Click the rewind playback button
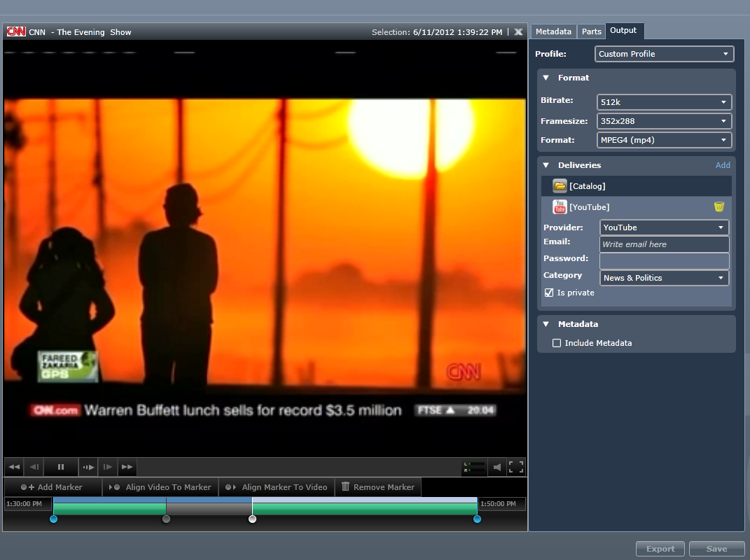 14,467
